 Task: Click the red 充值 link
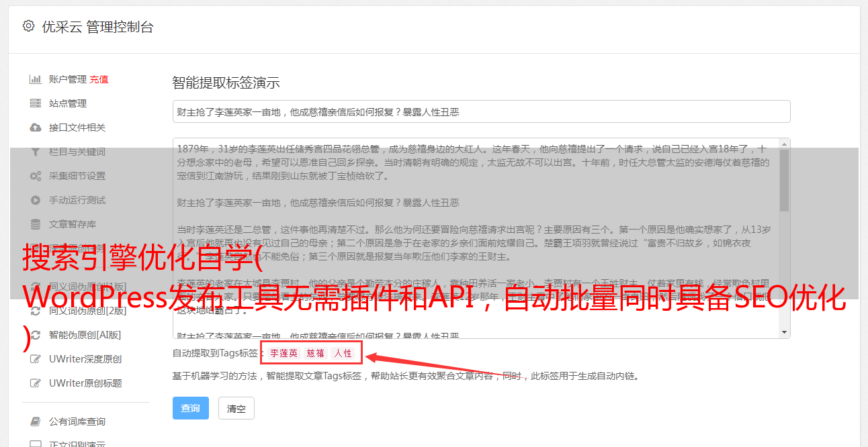pos(99,79)
